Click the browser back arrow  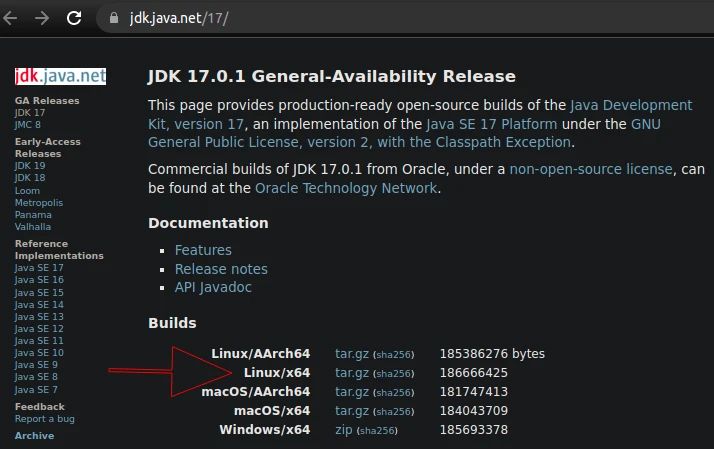coord(10,18)
